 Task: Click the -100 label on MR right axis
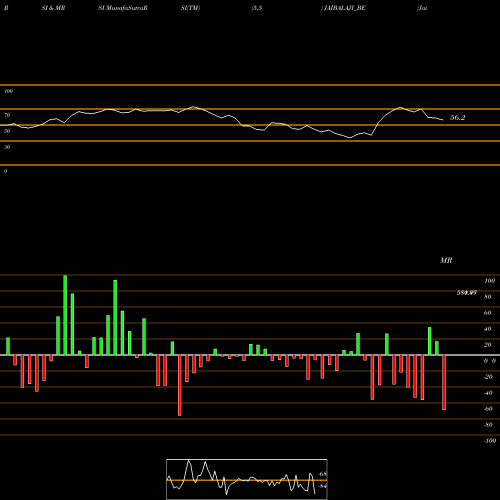click(489, 441)
